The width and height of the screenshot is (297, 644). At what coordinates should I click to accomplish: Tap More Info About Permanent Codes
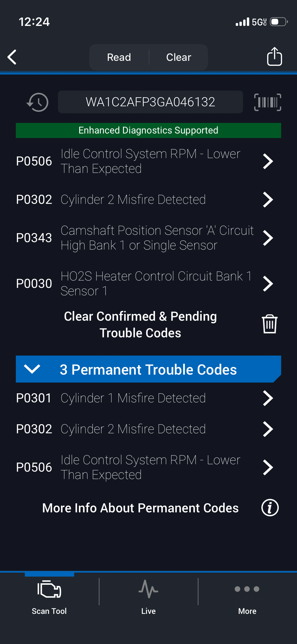[140, 508]
